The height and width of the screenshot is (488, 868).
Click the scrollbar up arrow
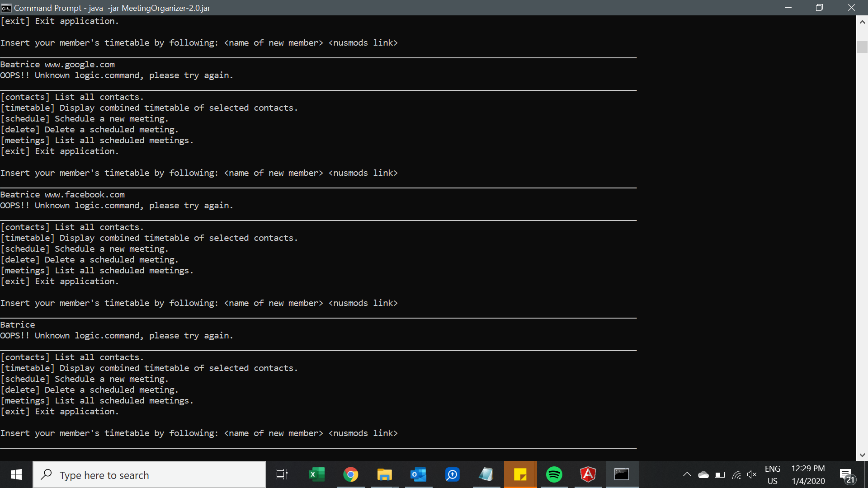[862, 21]
